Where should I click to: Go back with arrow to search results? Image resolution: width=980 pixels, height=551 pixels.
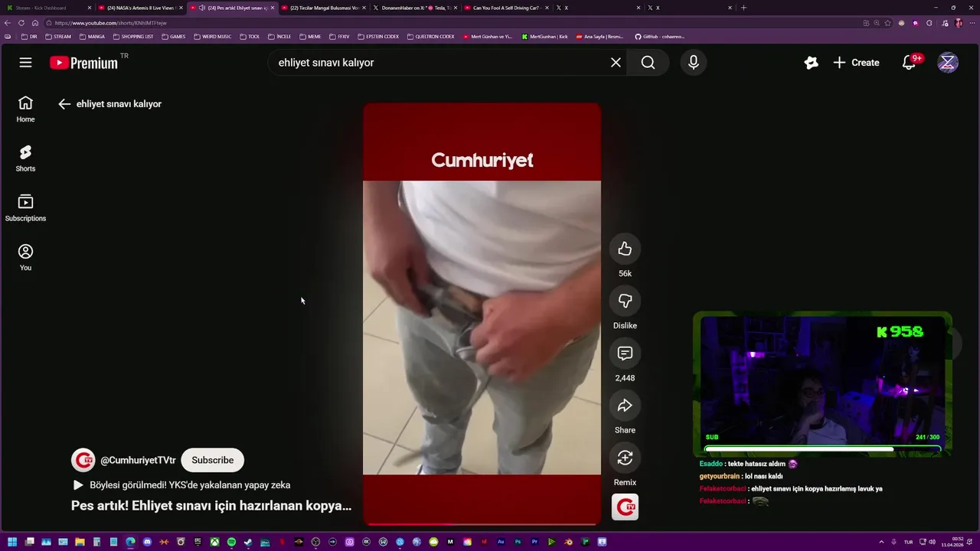pyautogui.click(x=64, y=104)
